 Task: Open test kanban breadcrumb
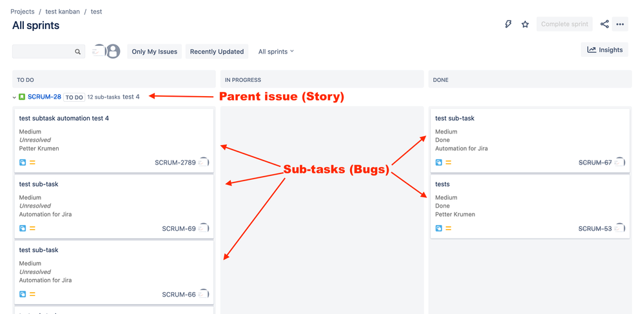(63, 12)
